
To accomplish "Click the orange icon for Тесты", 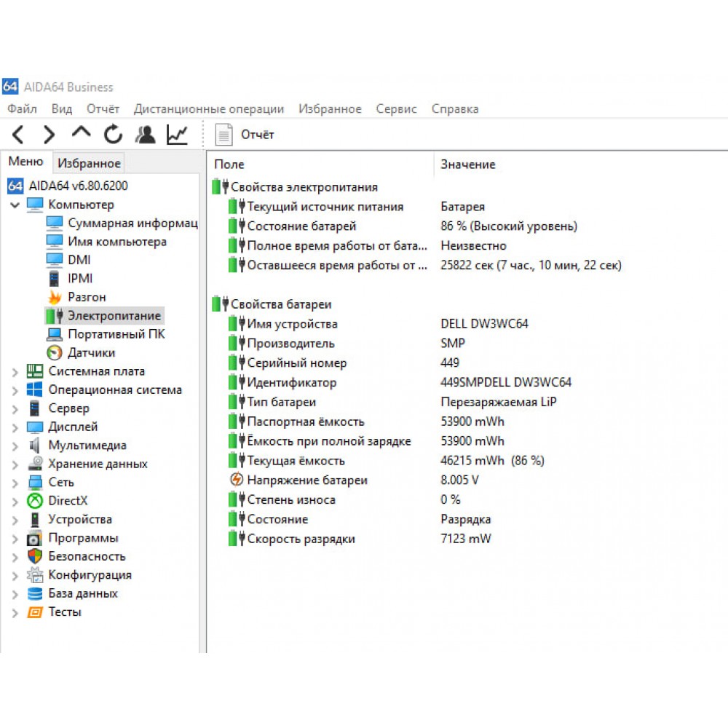I will tap(35, 612).
